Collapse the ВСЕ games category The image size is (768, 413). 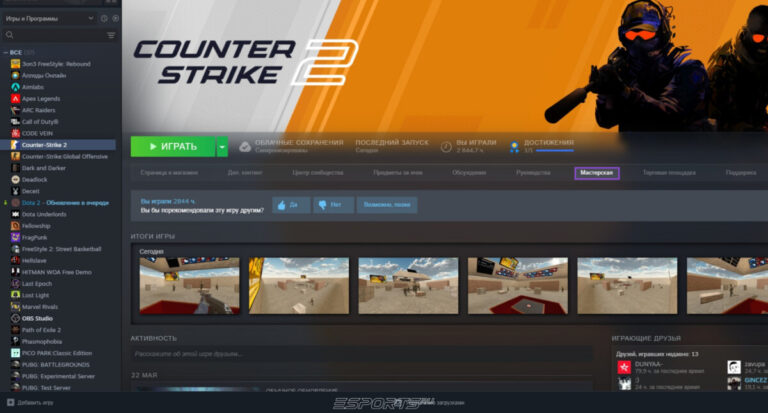(x=6, y=52)
